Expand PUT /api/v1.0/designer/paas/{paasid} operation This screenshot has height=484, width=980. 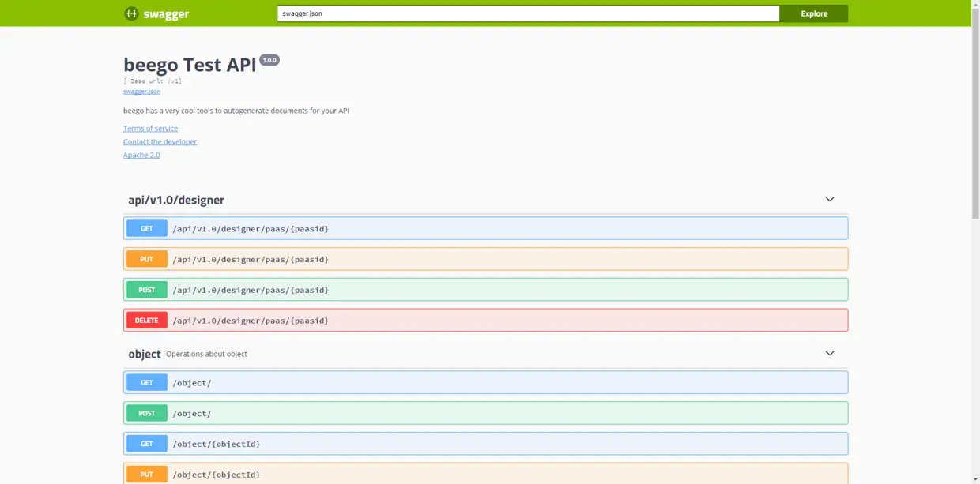(486, 259)
